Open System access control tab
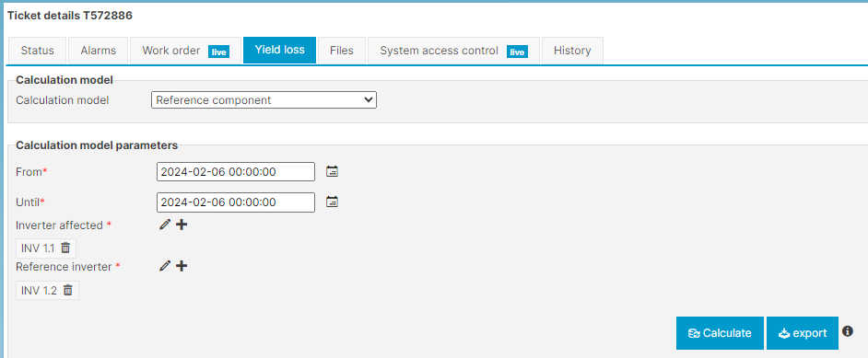 pyautogui.click(x=453, y=51)
